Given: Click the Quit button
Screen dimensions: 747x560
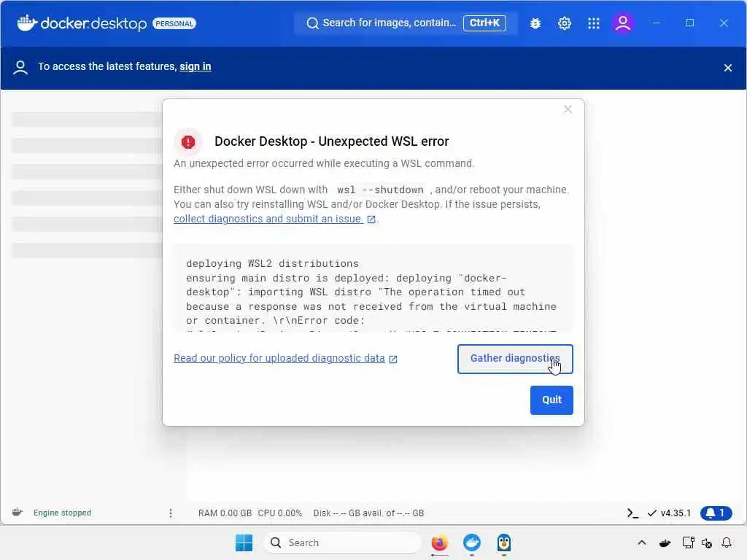Looking at the screenshot, I should (551, 400).
